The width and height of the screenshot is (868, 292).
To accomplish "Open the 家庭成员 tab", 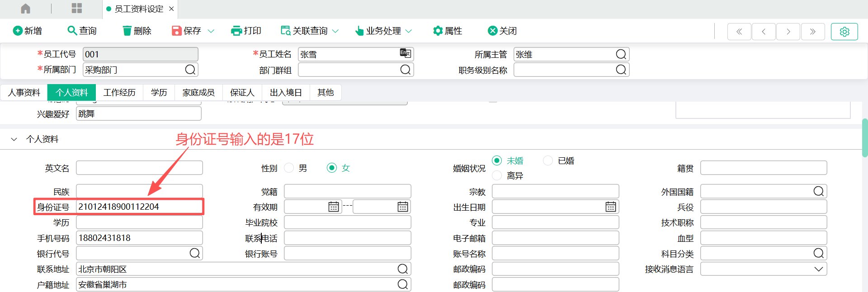I will click(x=198, y=93).
